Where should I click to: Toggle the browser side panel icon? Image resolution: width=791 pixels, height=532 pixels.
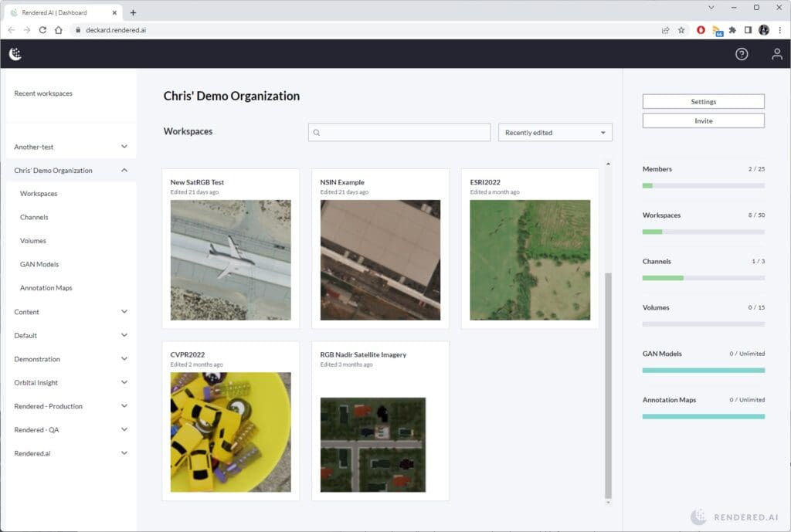click(748, 30)
